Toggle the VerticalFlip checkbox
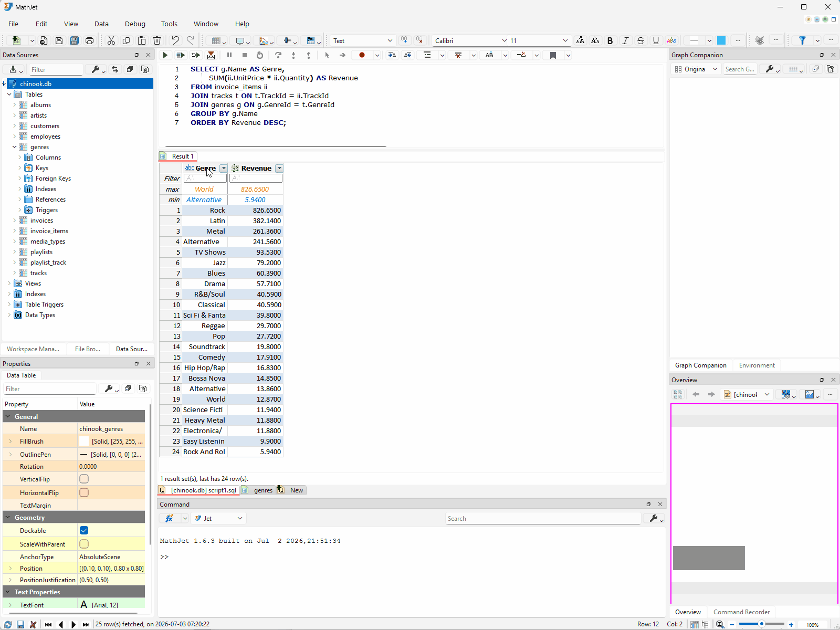Viewport: 840px width, 630px height. [84, 479]
